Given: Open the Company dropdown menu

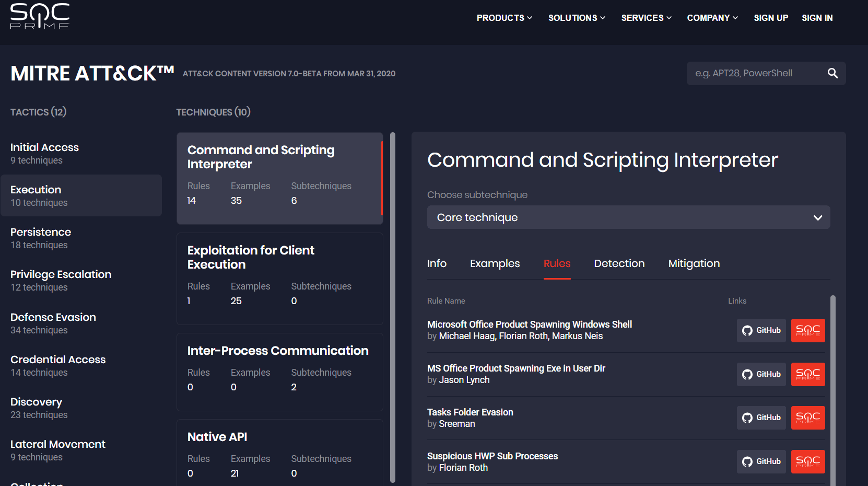Looking at the screenshot, I should tap(712, 18).
